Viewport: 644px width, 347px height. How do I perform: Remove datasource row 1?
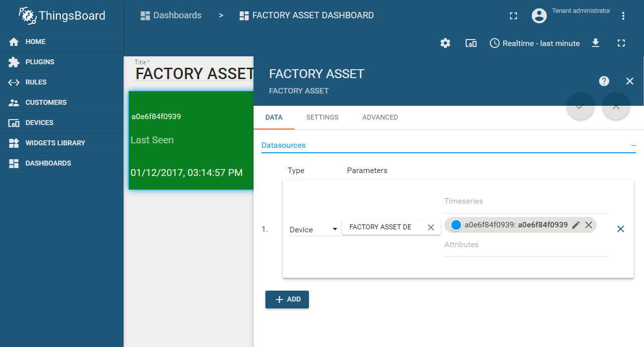621,229
